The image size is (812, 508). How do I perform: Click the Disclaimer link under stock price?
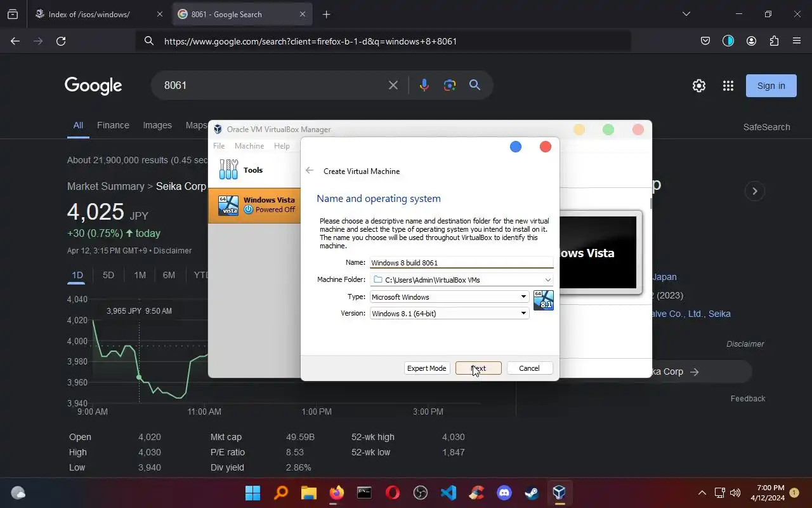coord(173,250)
